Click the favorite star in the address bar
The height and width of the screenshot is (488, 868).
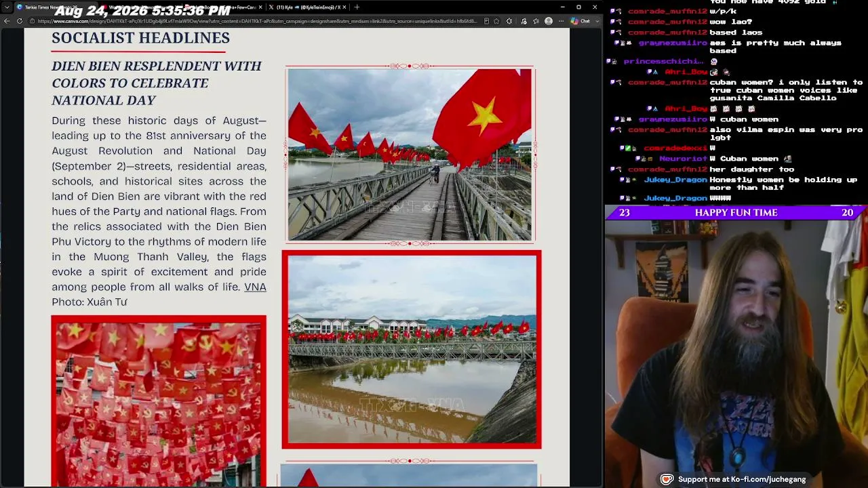[497, 21]
